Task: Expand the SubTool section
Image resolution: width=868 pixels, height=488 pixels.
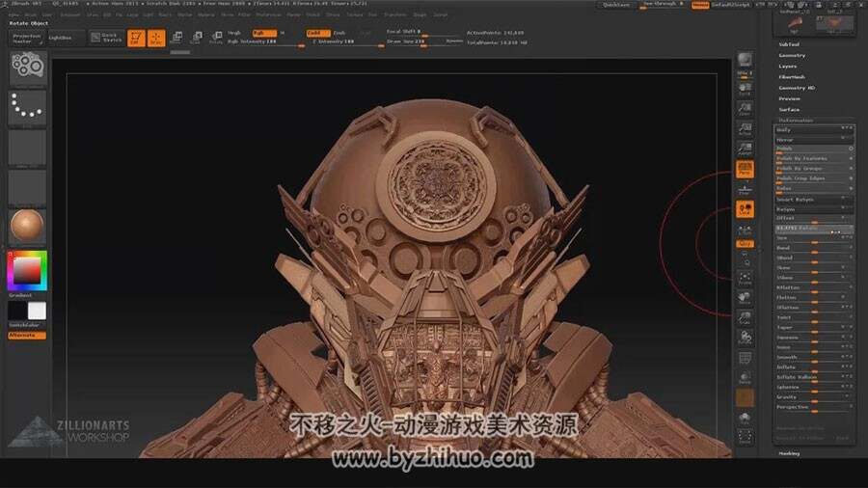Action: pyautogui.click(x=789, y=44)
